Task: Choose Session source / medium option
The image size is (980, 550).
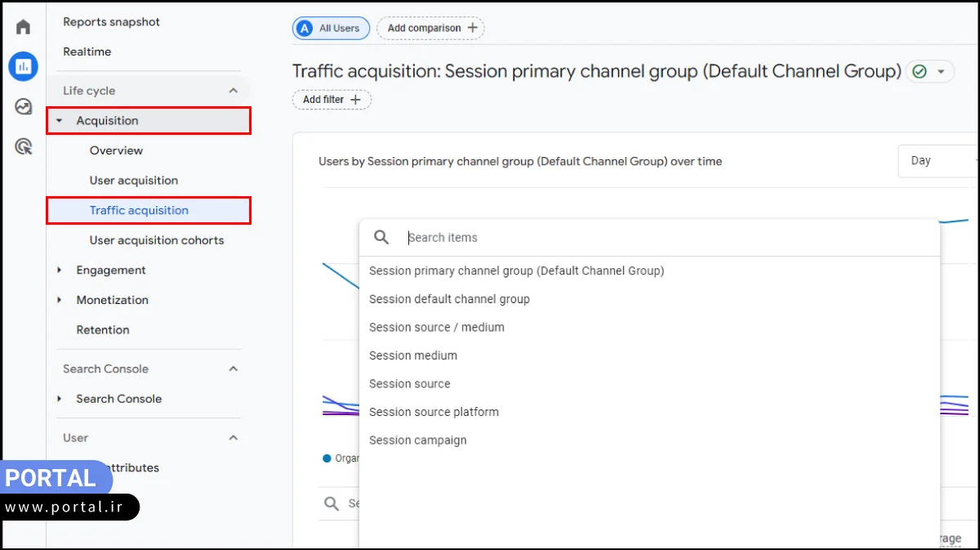Action: coord(436,327)
